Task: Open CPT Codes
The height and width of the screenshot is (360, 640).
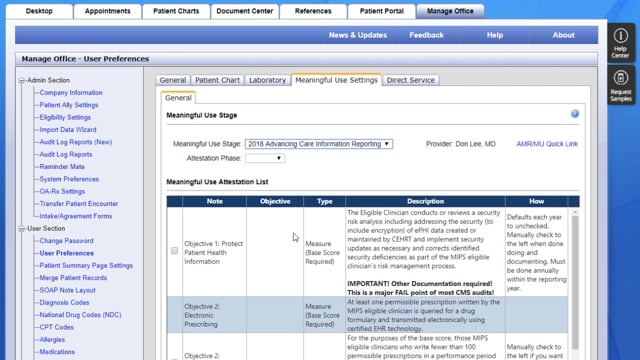Action: click(x=57, y=327)
